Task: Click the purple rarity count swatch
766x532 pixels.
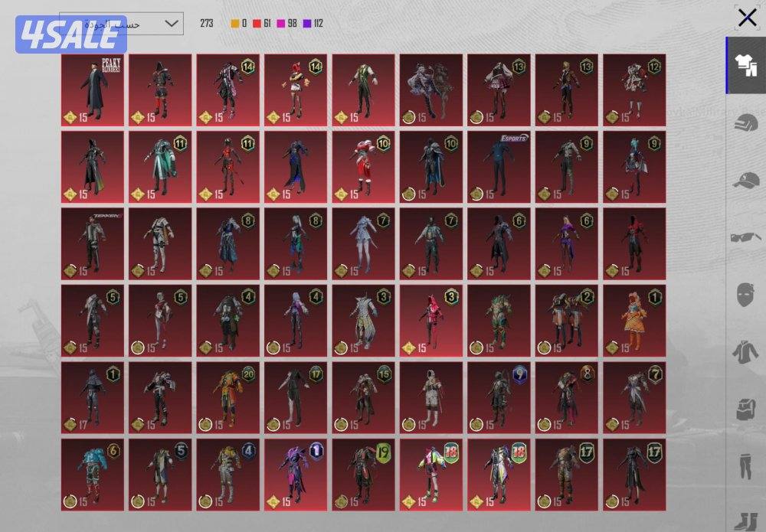Action: pyautogui.click(x=306, y=24)
